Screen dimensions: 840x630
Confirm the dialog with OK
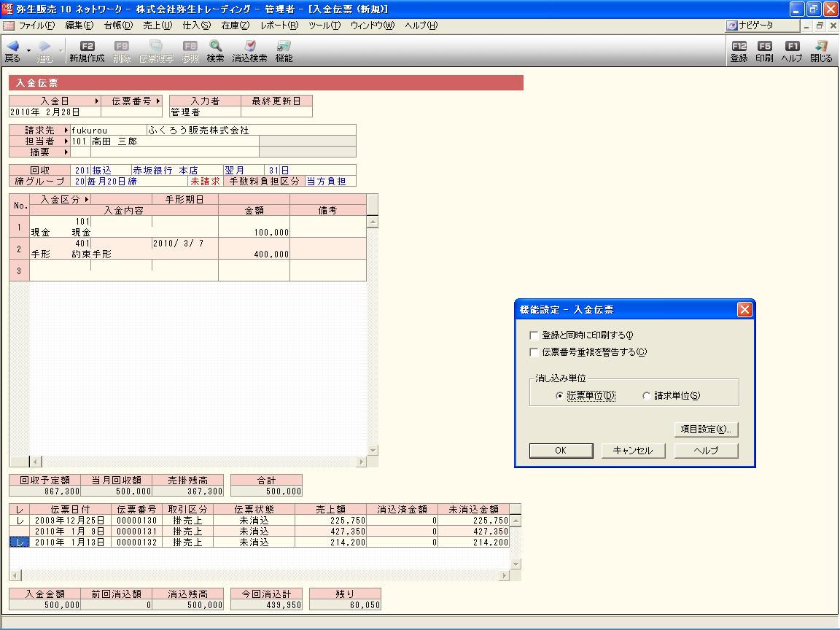[561, 451]
